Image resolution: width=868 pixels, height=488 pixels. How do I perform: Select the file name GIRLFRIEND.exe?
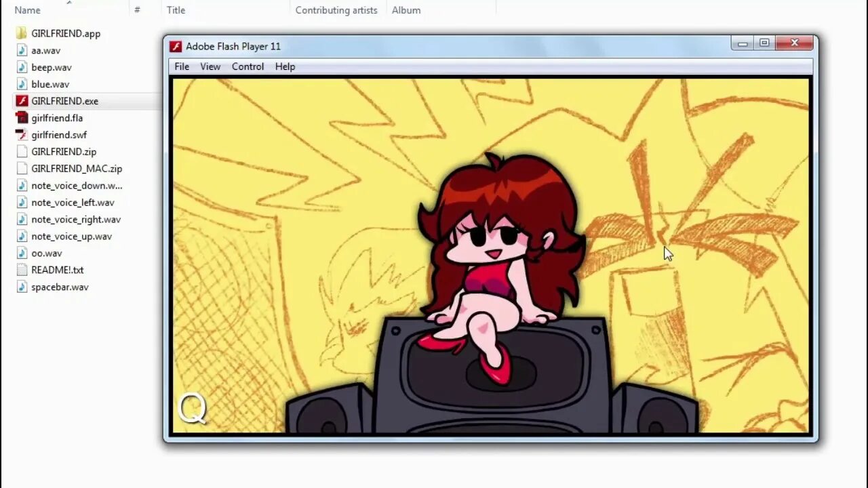[65, 101]
